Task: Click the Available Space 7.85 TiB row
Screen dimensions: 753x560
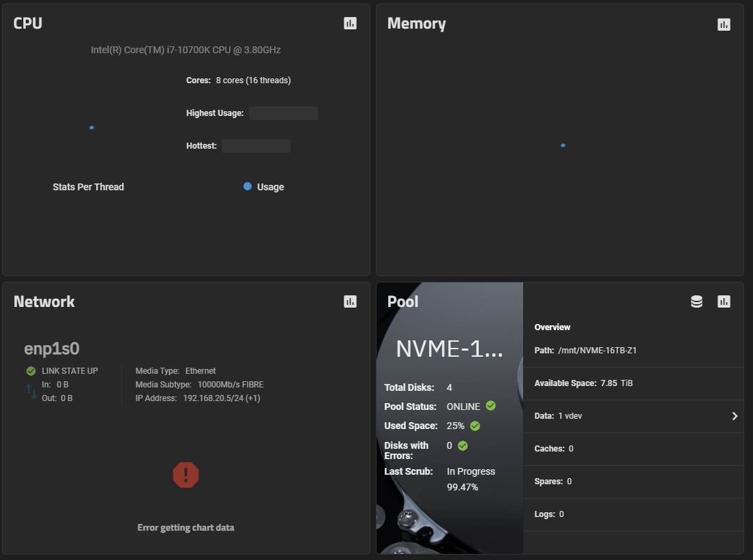Action: pyautogui.click(x=634, y=383)
